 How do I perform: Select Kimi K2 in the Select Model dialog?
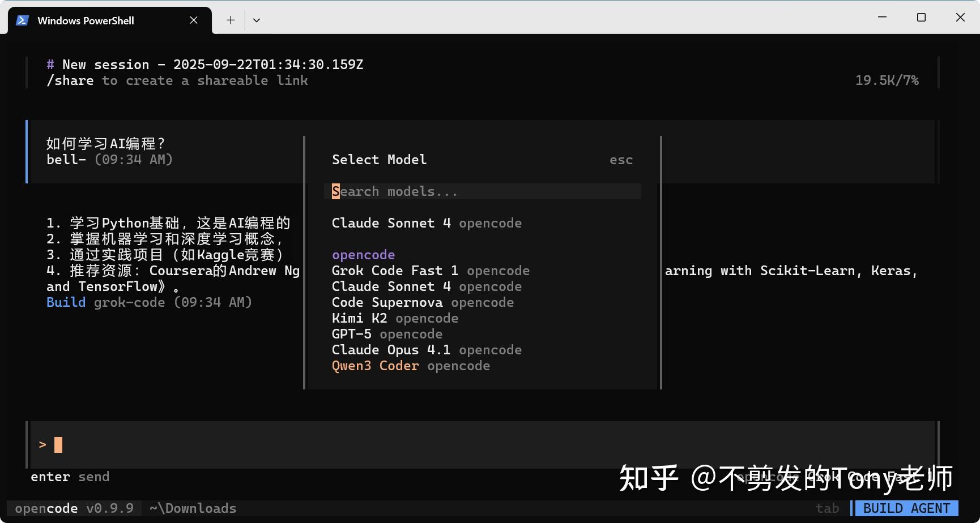pyautogui.click(x=360, y=318)
